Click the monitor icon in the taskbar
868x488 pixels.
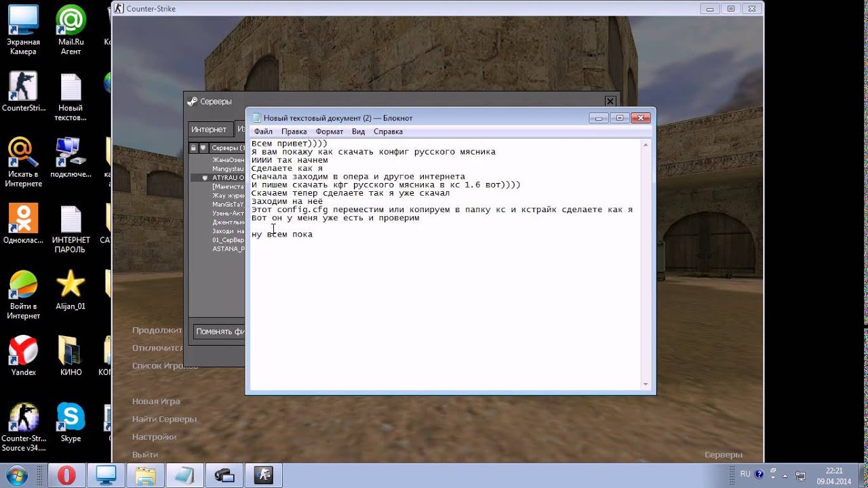point(106,475)
